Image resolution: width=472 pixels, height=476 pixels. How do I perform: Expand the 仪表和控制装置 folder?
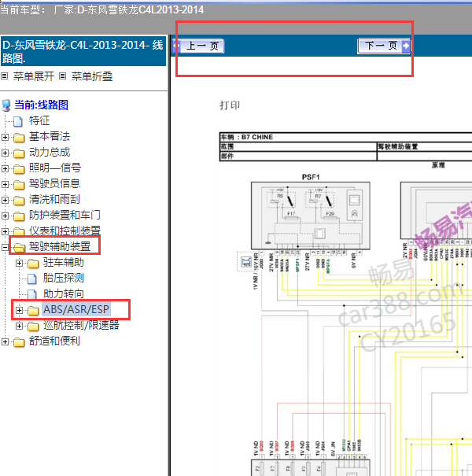click(x=5, y=231)
